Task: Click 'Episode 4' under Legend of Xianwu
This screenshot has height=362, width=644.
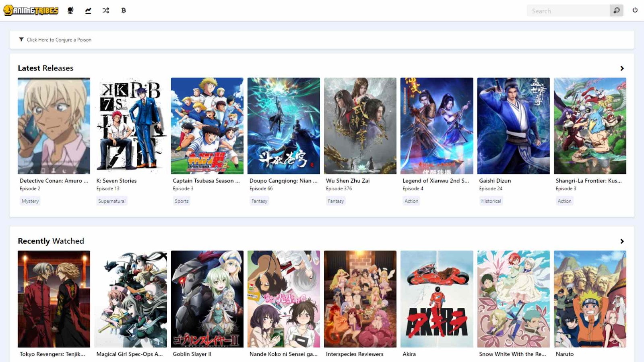Action: 413,189
